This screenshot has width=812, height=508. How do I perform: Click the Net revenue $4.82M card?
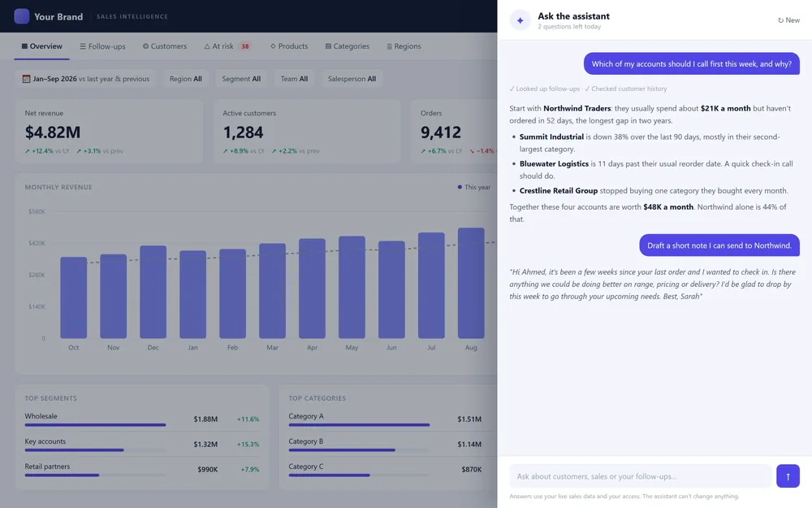109,132
